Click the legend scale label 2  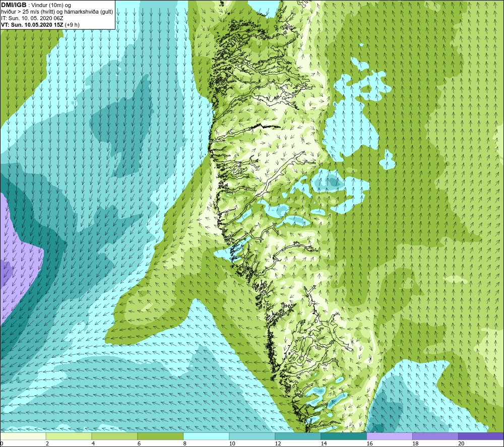47,443
